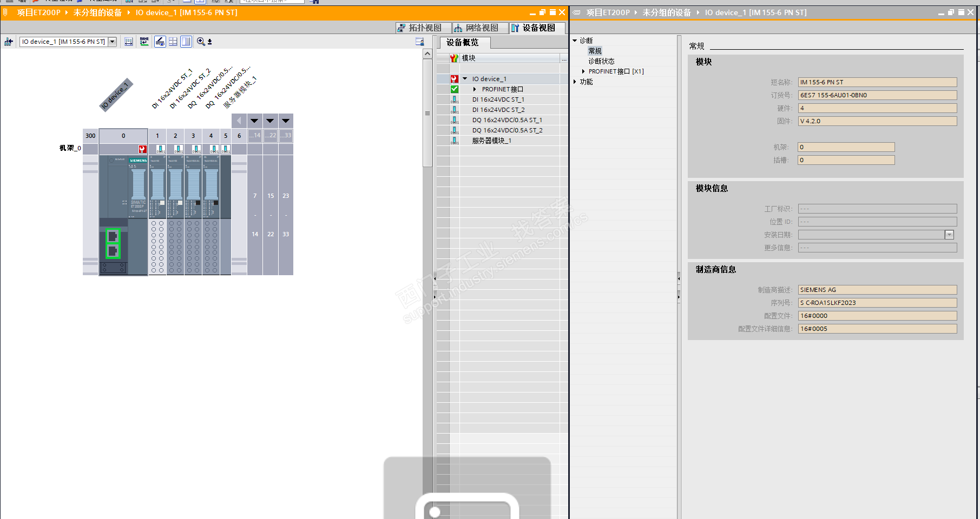This screenshot has height=519, width=980.
Task: Select the rotated IO device_1 label
Action: coord(116,95)
